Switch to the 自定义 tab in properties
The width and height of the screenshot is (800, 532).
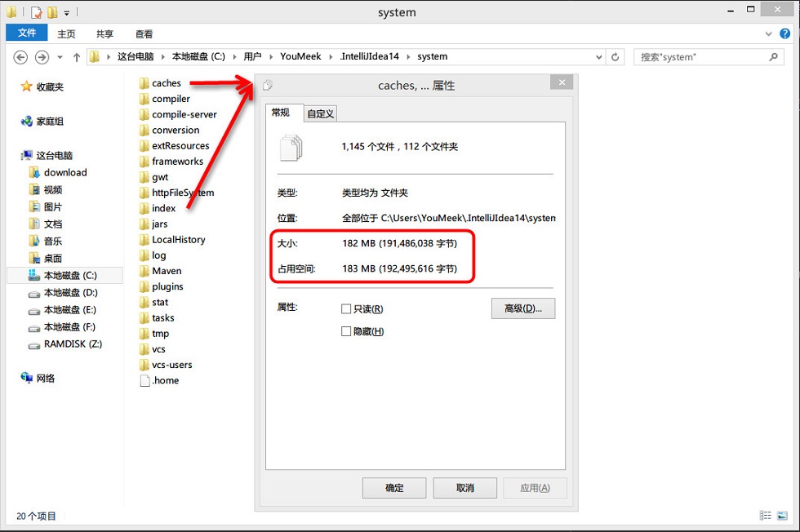320,113
